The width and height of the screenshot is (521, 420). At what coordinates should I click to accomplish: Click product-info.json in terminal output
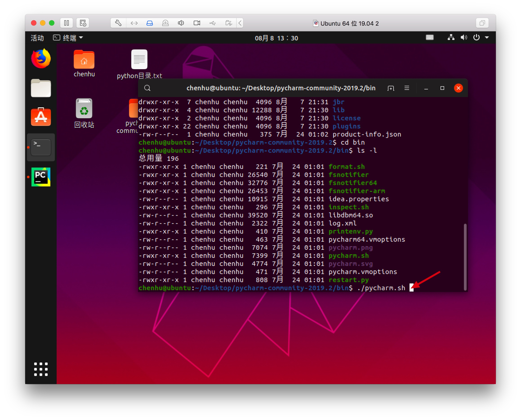pos(367,134)
